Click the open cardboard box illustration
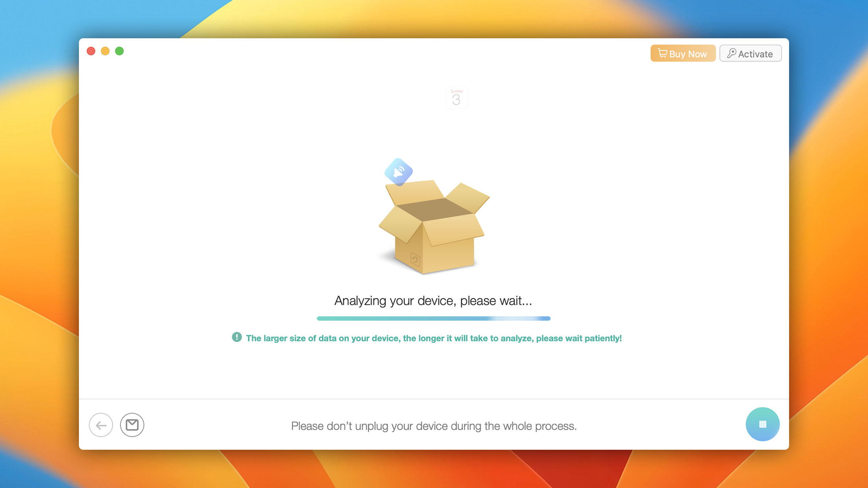The height and width of the screenshot is (488, 868). click(434, 227)
